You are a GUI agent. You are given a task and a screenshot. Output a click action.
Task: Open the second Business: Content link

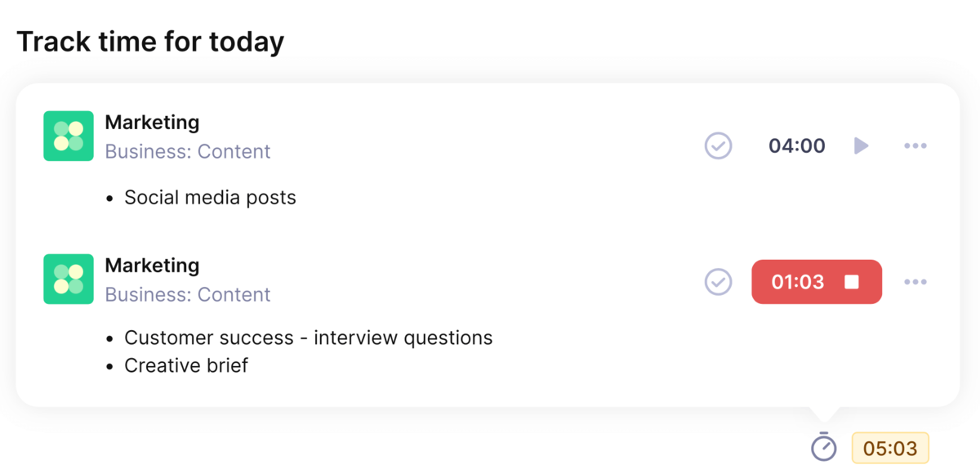click(188, 294)
